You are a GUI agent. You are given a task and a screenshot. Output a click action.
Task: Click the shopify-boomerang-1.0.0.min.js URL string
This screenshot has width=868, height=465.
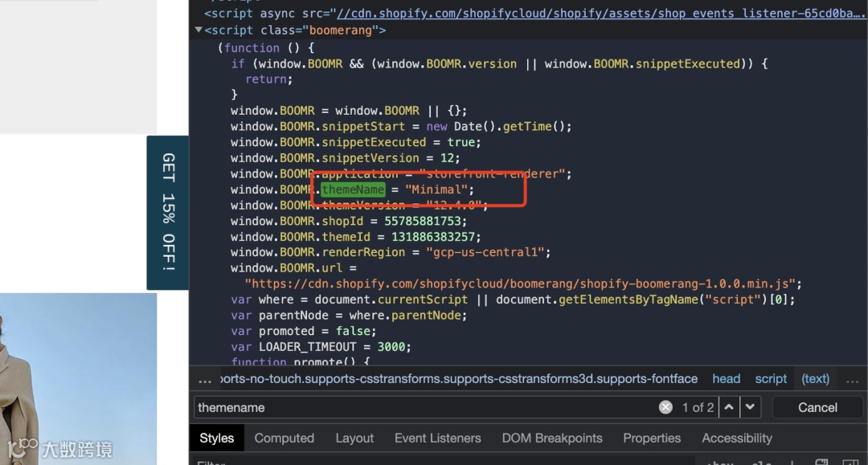520,283
